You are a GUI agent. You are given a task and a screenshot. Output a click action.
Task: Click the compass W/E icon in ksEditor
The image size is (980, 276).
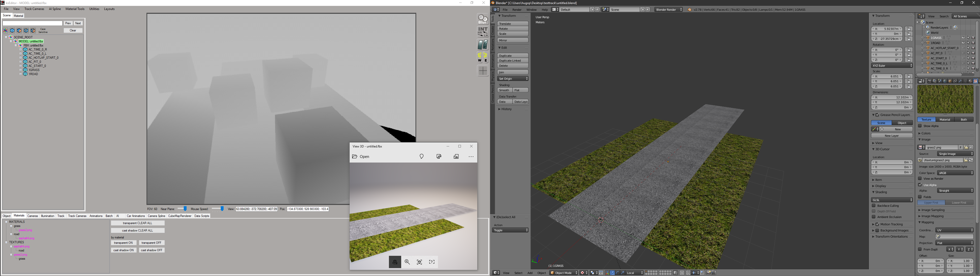(483, 57)
